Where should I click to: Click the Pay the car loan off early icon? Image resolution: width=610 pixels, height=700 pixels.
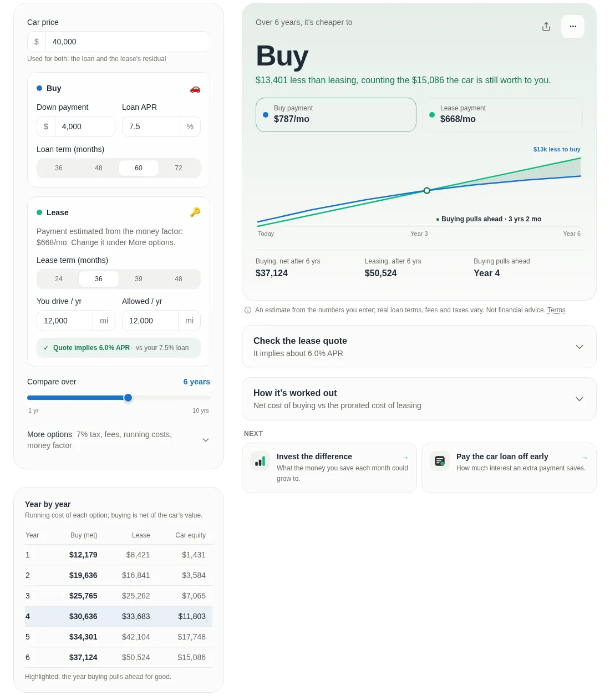[x=440, y=461]
